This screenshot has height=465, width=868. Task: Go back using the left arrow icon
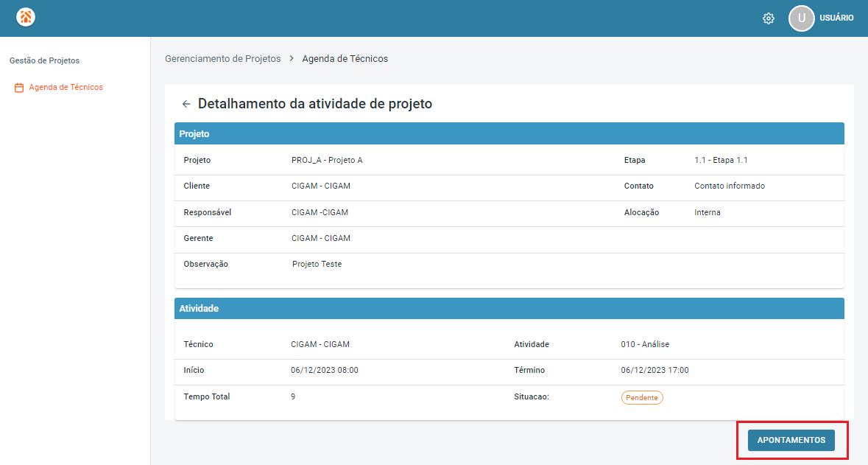point(186,104)
